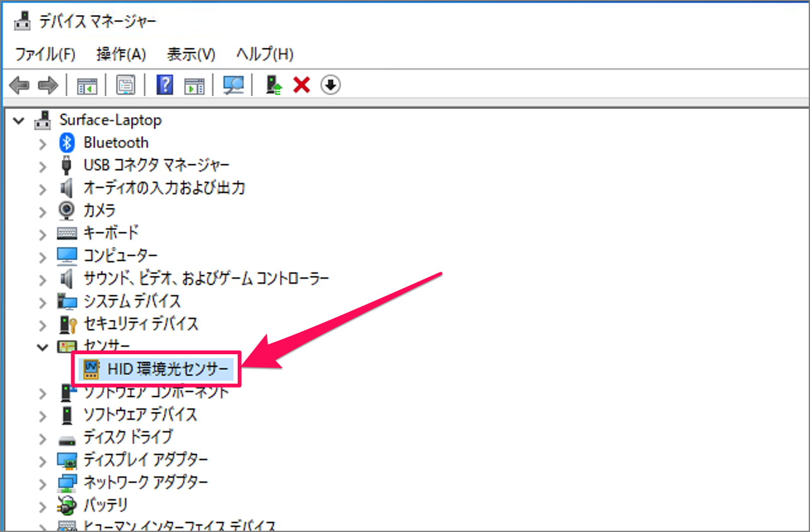
Task: Click the webcam icon beside カメラ
Action: tap(66, 211)
